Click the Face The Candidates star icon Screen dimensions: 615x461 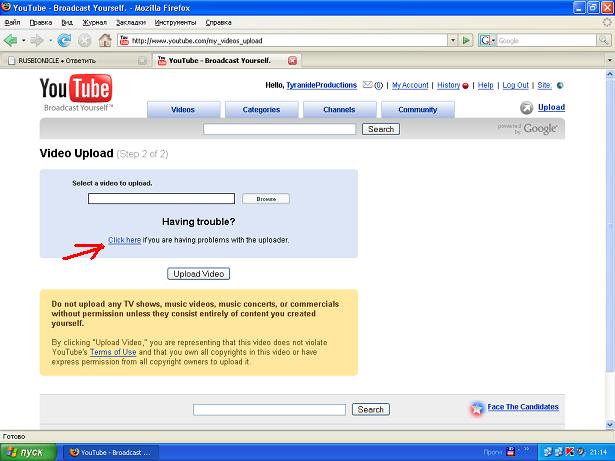(x=477, y=408)
